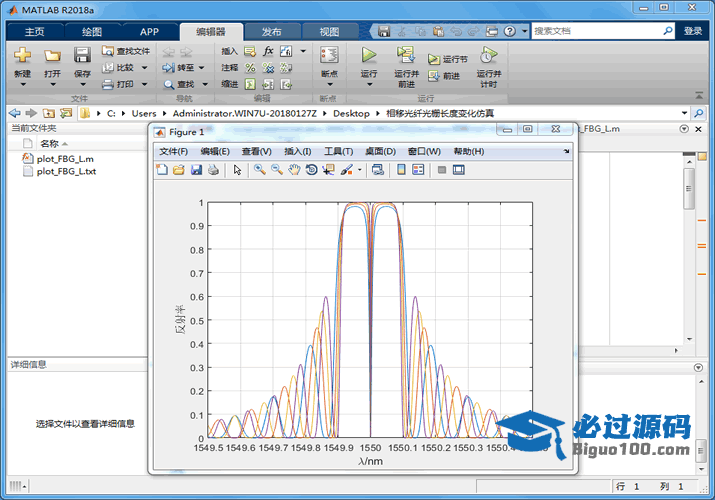Click Run and Advance (运行并前进) icon

click(406, 55)
